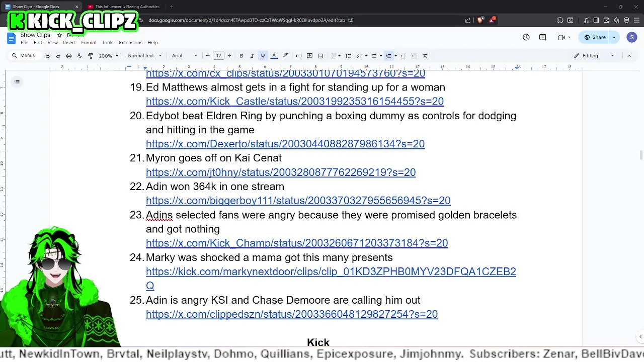
Task: Expand numbered list style arrow
Action: click(x=395, y=56)
